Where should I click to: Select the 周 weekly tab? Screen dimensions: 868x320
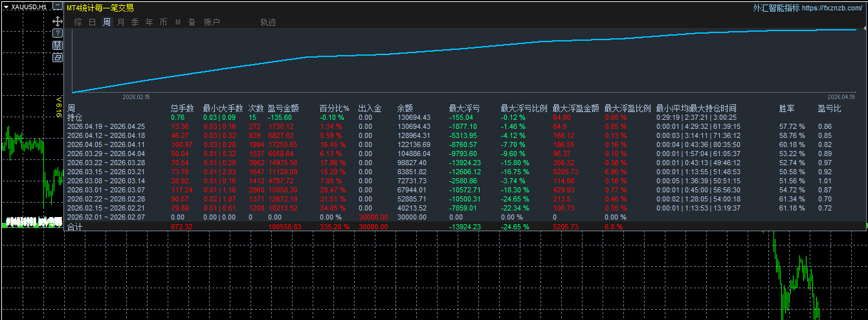[x=106, y=22]
